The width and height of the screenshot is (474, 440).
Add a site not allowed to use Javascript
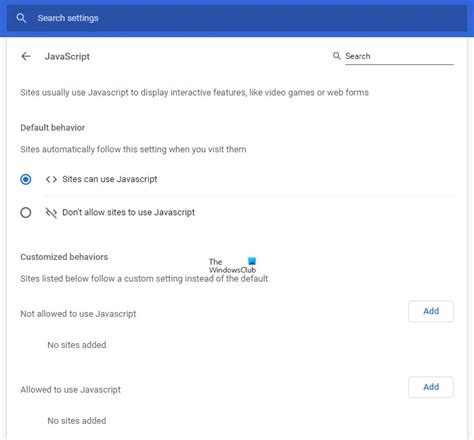tap(431, 311)
